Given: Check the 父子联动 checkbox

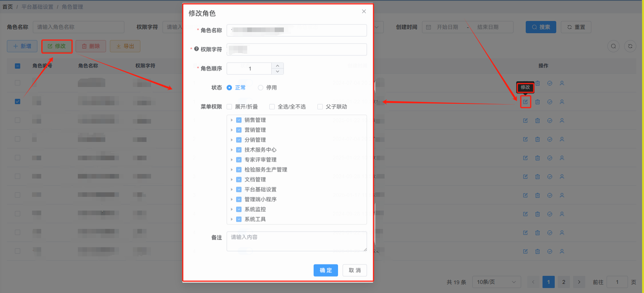Looking at the screenshot, I should pyautogui.click(x=320, y=107).
